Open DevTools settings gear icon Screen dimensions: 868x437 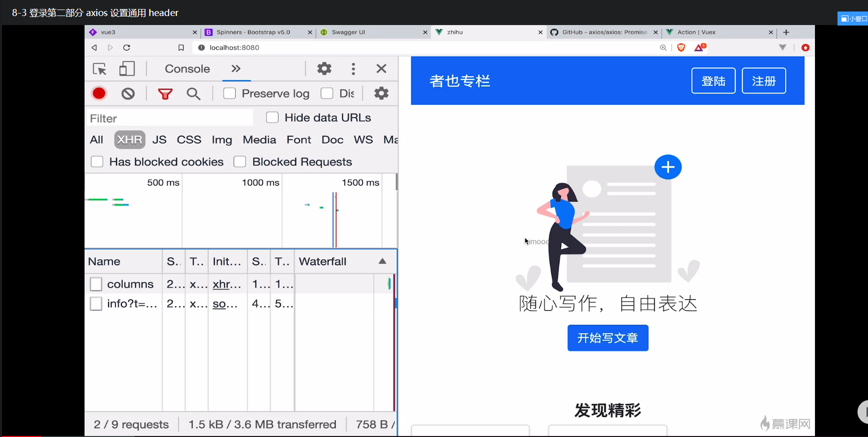point(324,69)
